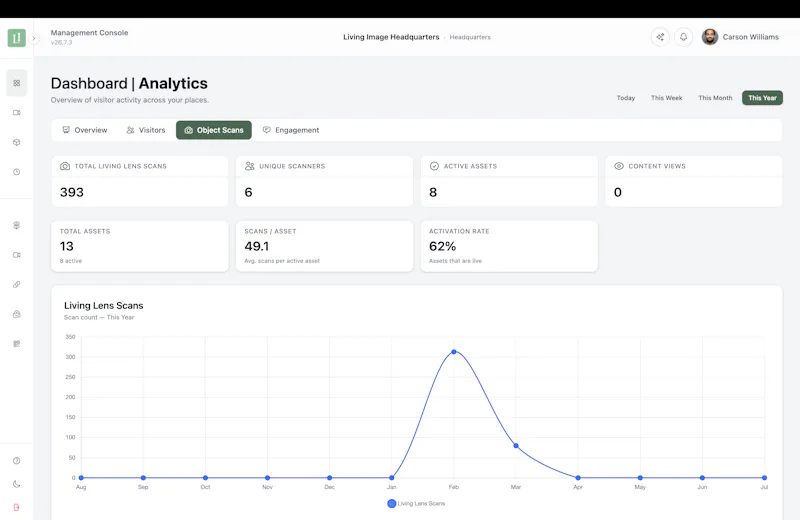Screen dimensions: 800x520
Task: Click the Jul data point on chart
Action: [x=764, y=478]
